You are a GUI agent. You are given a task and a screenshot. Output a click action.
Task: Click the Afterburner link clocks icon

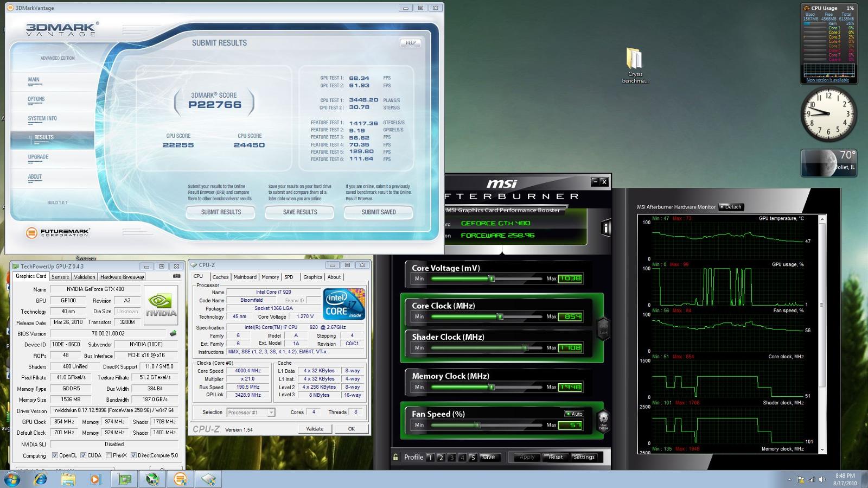[x=603, y=329]
